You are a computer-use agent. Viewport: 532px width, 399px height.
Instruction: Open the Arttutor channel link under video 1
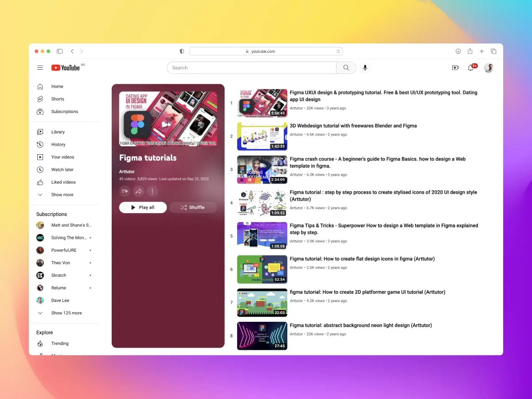[296, 108]
